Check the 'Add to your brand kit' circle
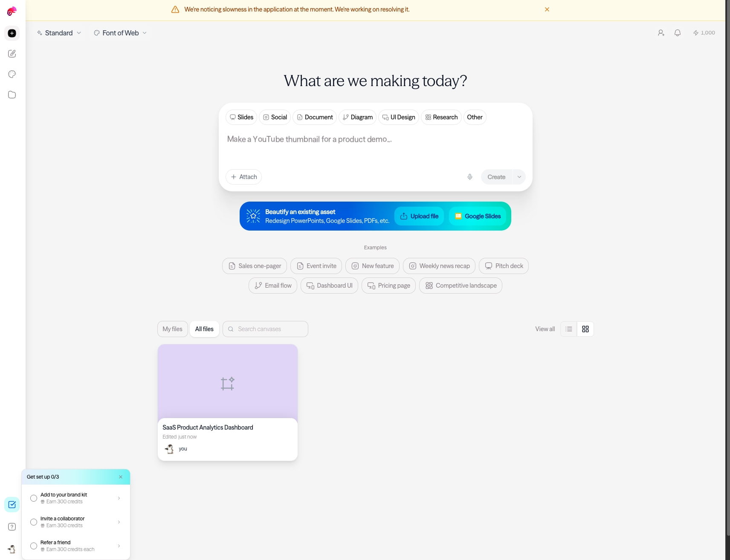730x560 pixels. point(34,498)
